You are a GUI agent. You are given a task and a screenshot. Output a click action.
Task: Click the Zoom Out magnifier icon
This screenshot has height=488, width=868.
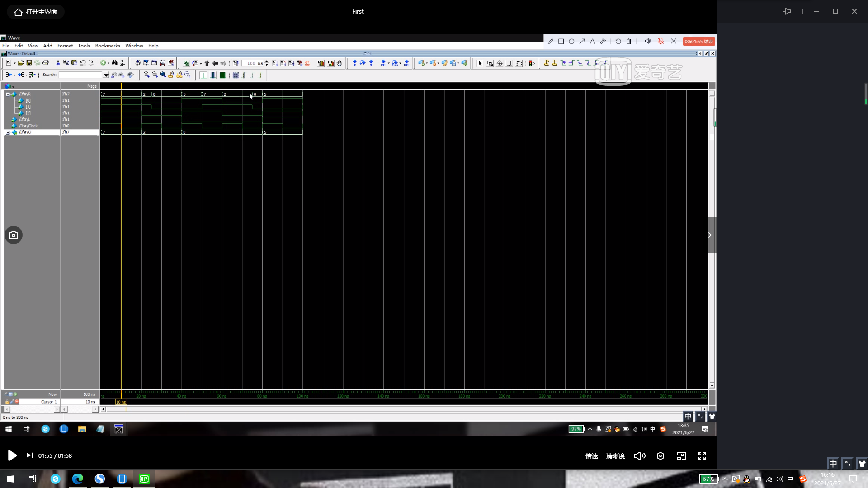pyautogui.click(x=155, y=75)
